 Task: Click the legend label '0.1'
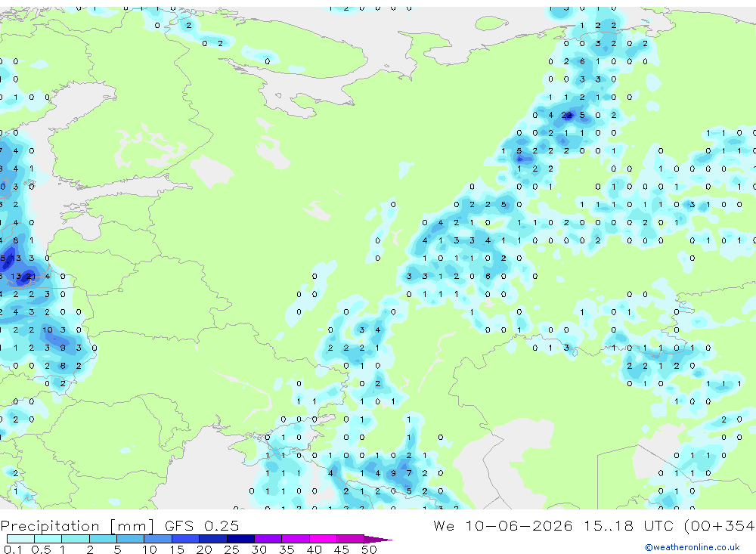click(13, 549)
